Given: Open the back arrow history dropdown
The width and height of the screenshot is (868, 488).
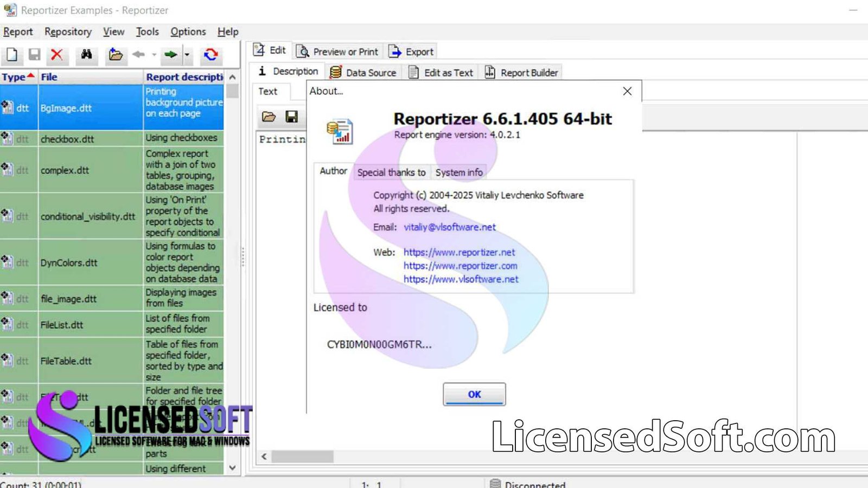Looking at the screenshot, I should (x=155, y=55).
